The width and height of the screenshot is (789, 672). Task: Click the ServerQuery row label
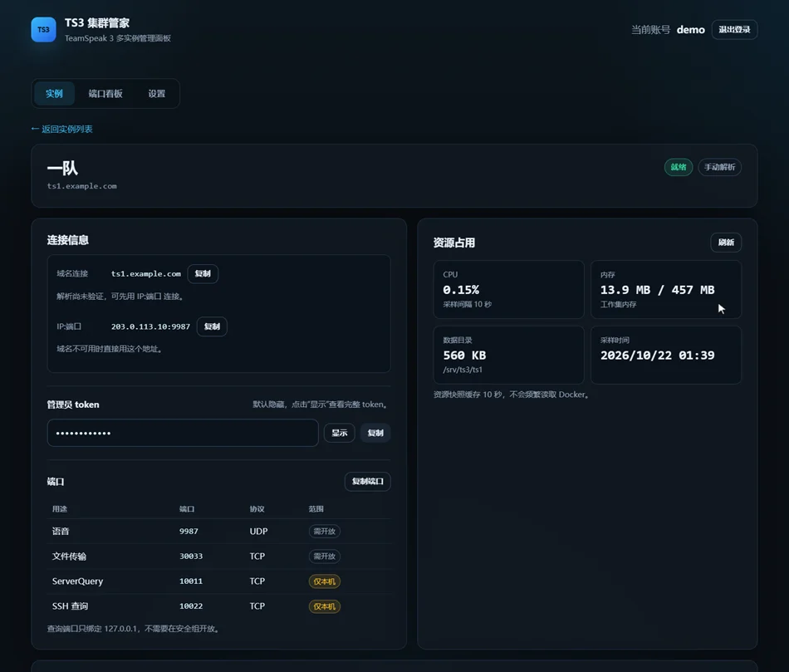77,581
